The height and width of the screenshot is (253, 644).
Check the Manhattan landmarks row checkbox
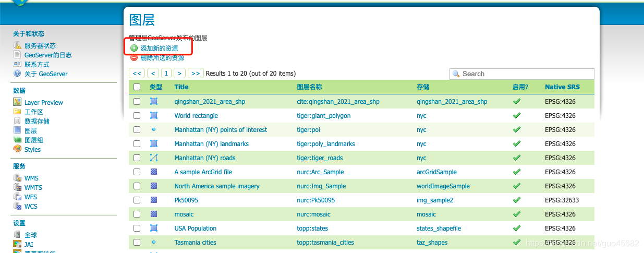[137, 143]
